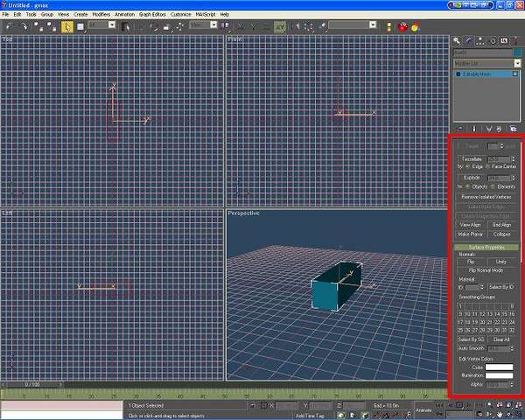Image resolution: width=525 pixels, height=420 pixels.
Task: Open the Modifiers menu
Action: (101, 14)
